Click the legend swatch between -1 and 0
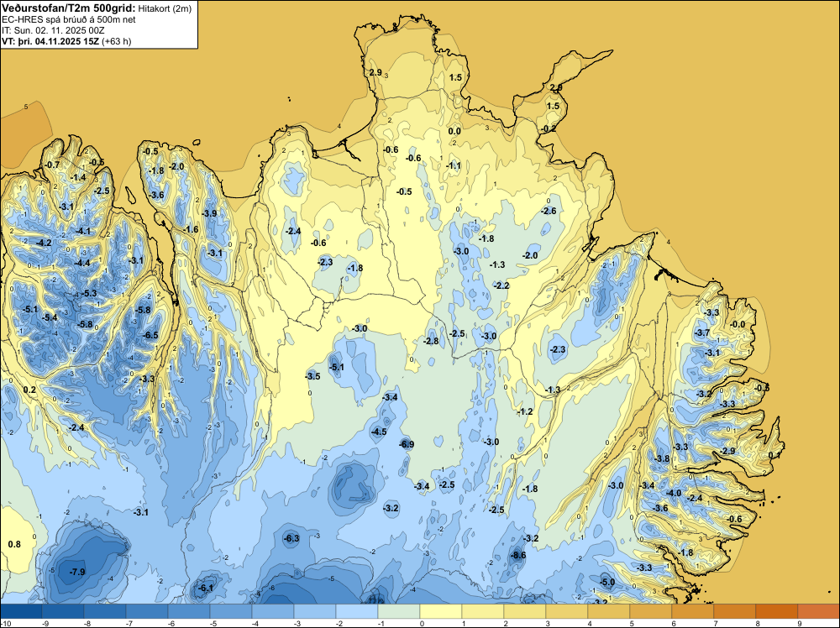The width and height of the screenshot is (840, 628). click(398, 611)
